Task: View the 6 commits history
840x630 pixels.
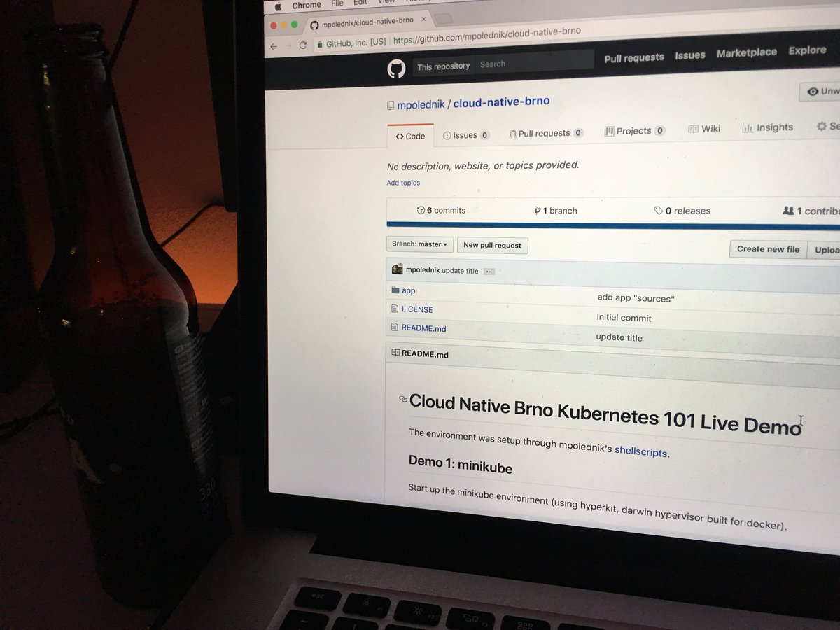Action: [441, 210]
